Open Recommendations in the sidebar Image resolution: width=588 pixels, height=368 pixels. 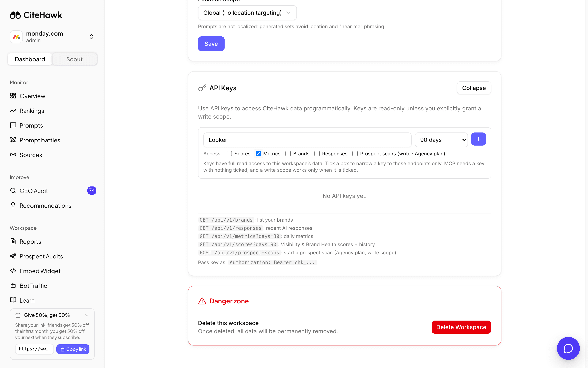pos(52,206)
